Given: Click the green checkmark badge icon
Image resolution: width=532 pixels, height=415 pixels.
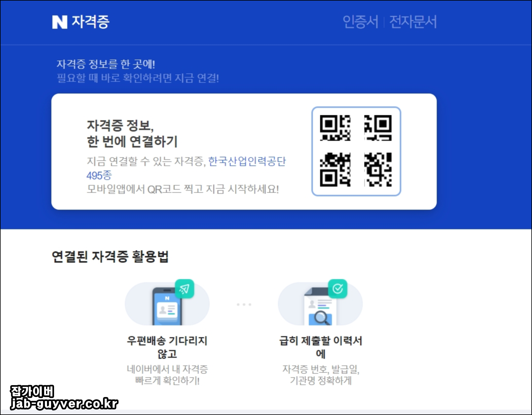Looking at the screenshot, I should pyautogui.click(x=338, y=288).
